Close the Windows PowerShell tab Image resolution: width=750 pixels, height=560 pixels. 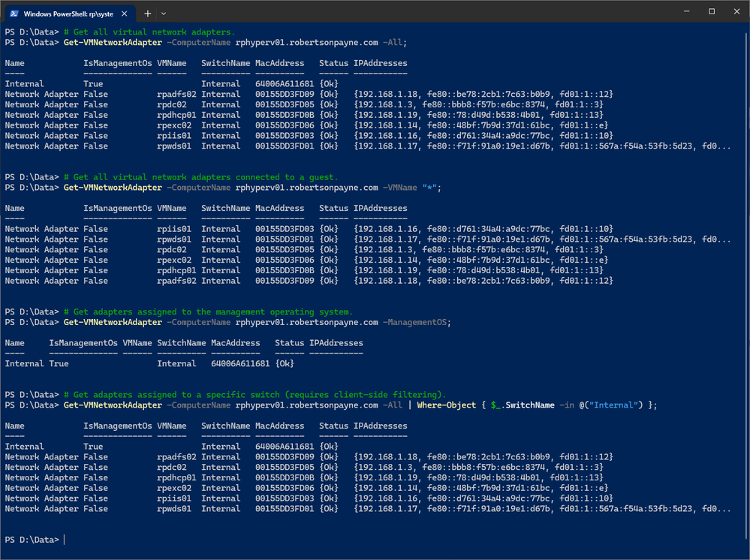pos(125,14)
